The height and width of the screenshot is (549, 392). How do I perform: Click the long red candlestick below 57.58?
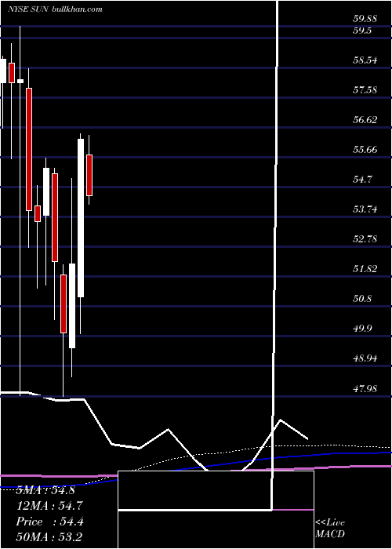point(29,149)
